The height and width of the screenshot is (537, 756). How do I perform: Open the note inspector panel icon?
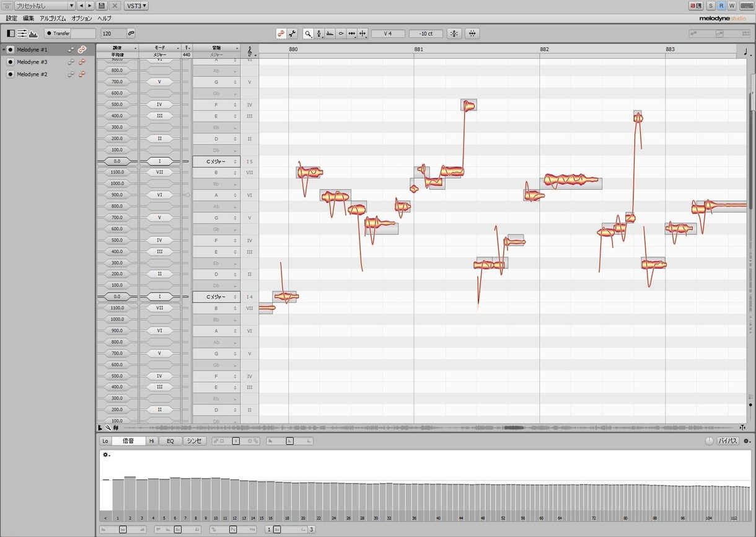22,33
